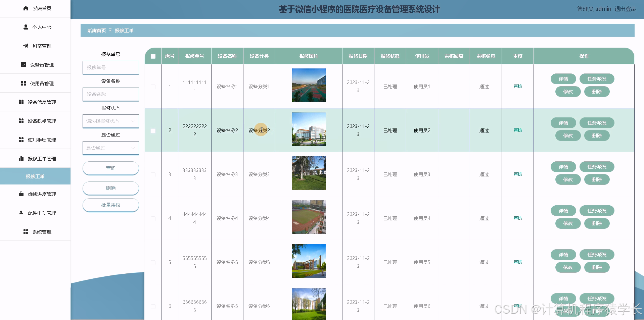This screenshot has width=644, height=320.
Task: Click the 报修单号 input field
Action: click(x=110, y=67)
